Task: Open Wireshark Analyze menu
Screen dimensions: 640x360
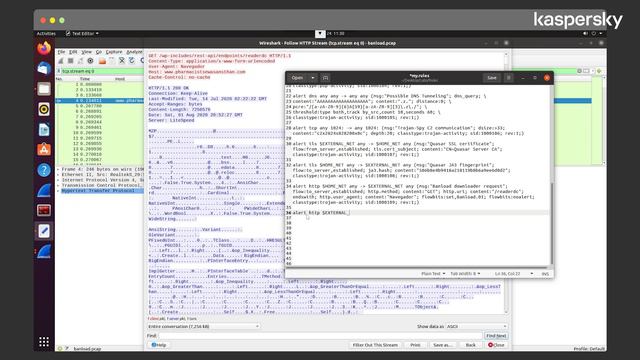Action: pyautogui.click(x=134, y=52)
